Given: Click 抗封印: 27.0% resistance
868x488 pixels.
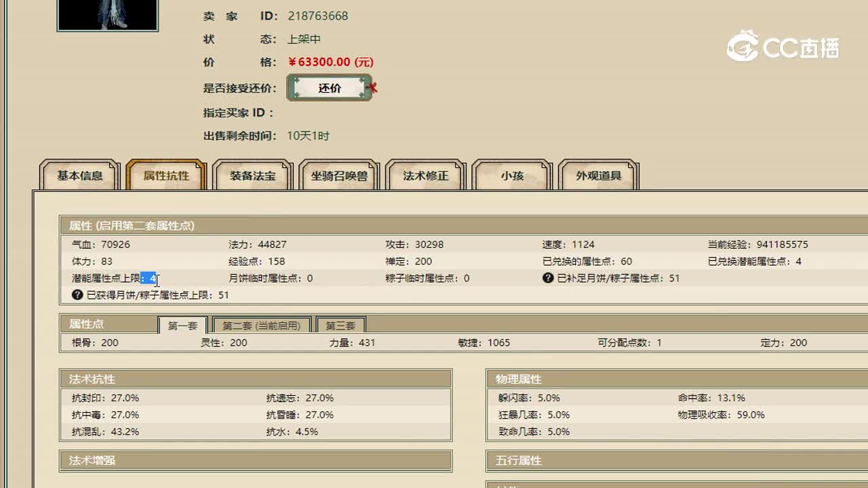Looking at the screenshot, I should click(105, 398).
